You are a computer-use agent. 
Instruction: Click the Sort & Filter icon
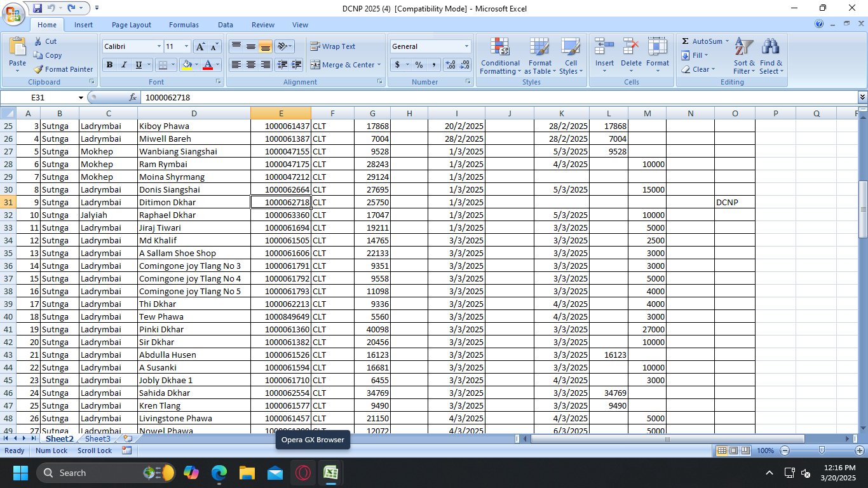744,56
